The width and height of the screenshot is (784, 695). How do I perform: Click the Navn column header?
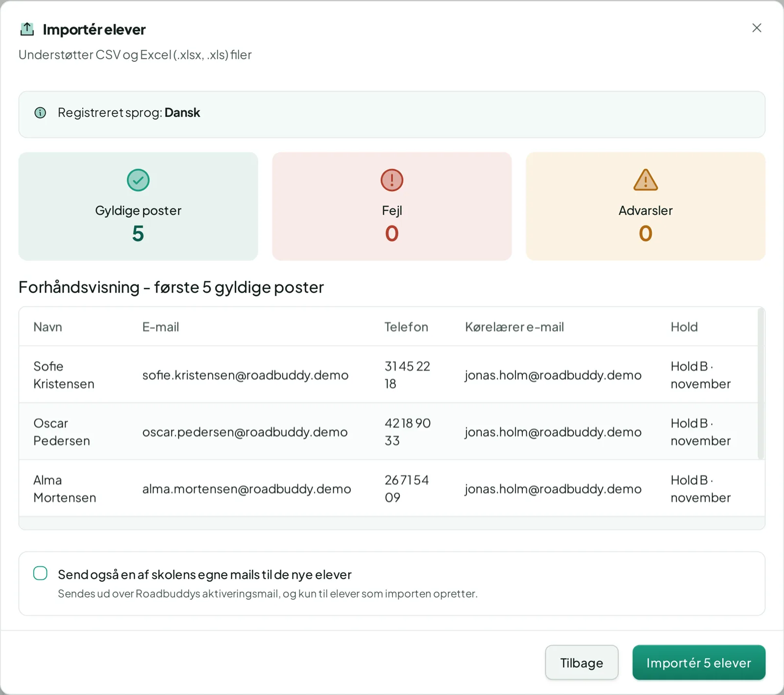point(48,327)
